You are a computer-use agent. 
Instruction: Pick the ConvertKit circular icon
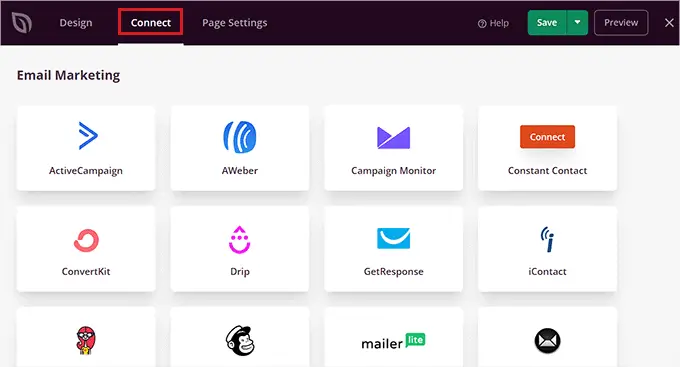click(x=86, y=240)
